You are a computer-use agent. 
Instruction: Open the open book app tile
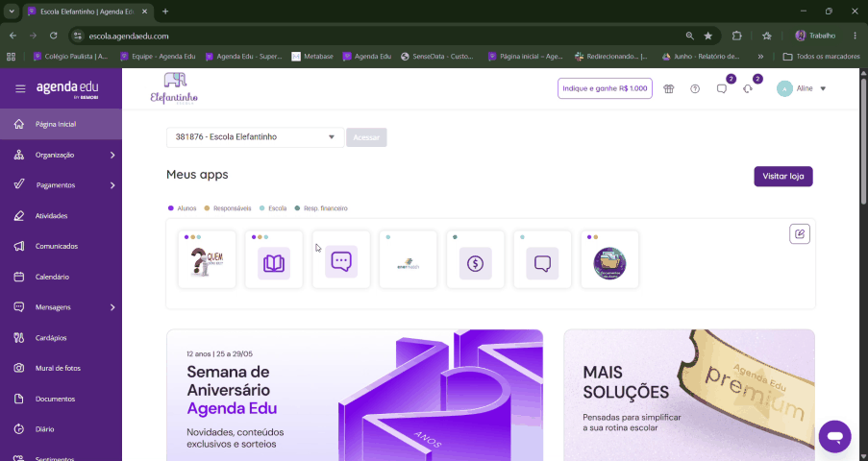274,259
